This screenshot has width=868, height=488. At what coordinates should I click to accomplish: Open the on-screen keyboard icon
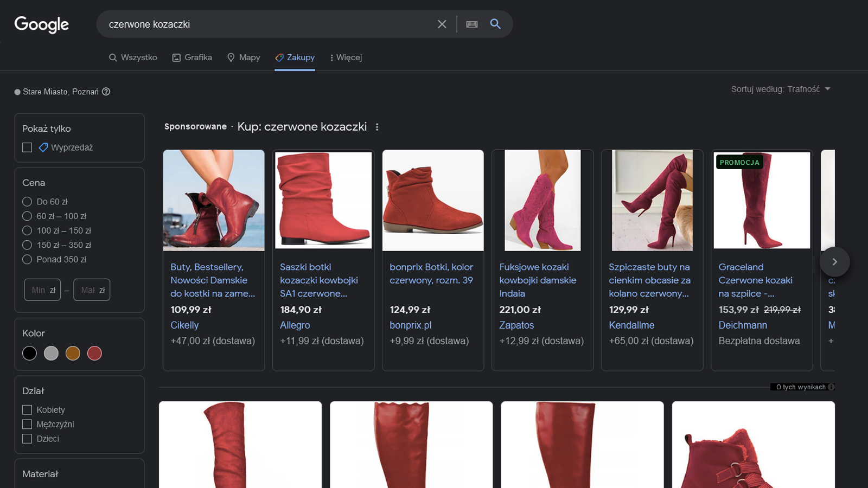472,24
